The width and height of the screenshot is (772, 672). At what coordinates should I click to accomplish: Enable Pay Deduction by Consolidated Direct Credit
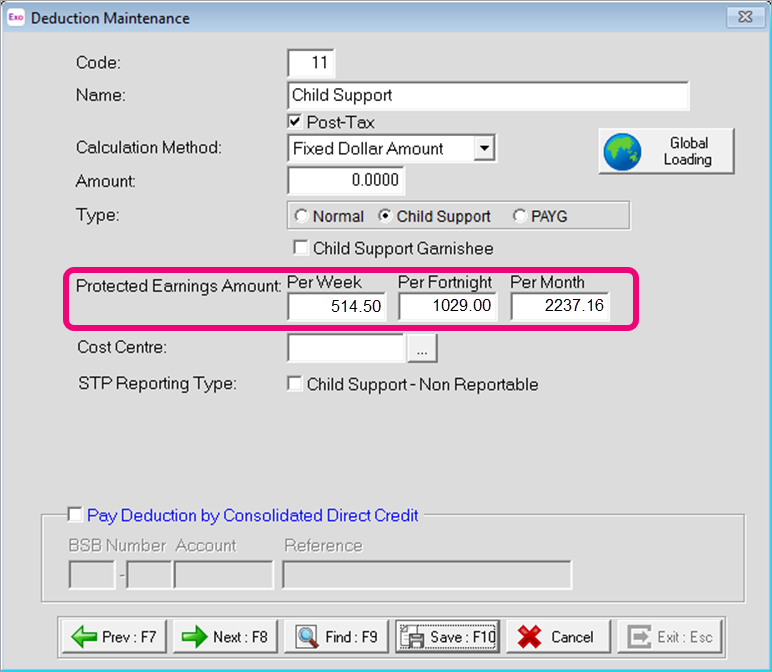click(75, 515)
